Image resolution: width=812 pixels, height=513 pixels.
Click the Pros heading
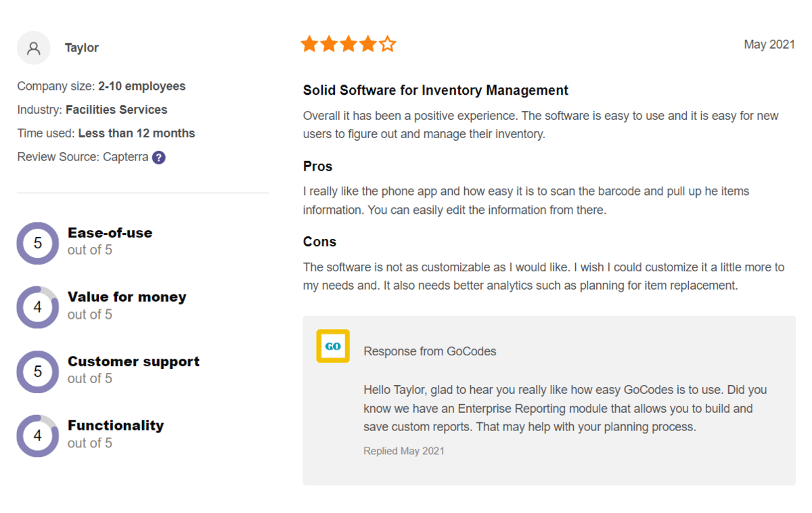point(317,166)
